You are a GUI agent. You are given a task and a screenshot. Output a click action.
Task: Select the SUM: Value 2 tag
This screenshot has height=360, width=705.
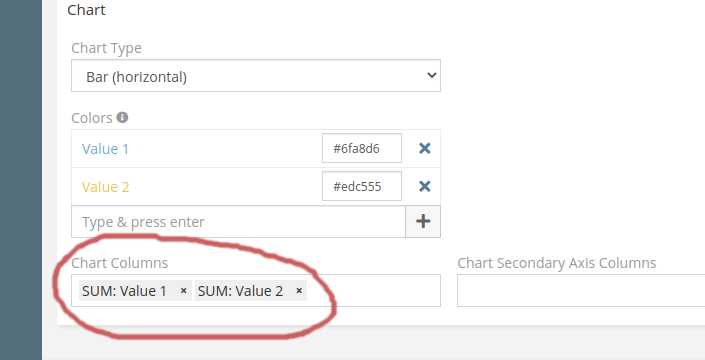coord(241,291)
